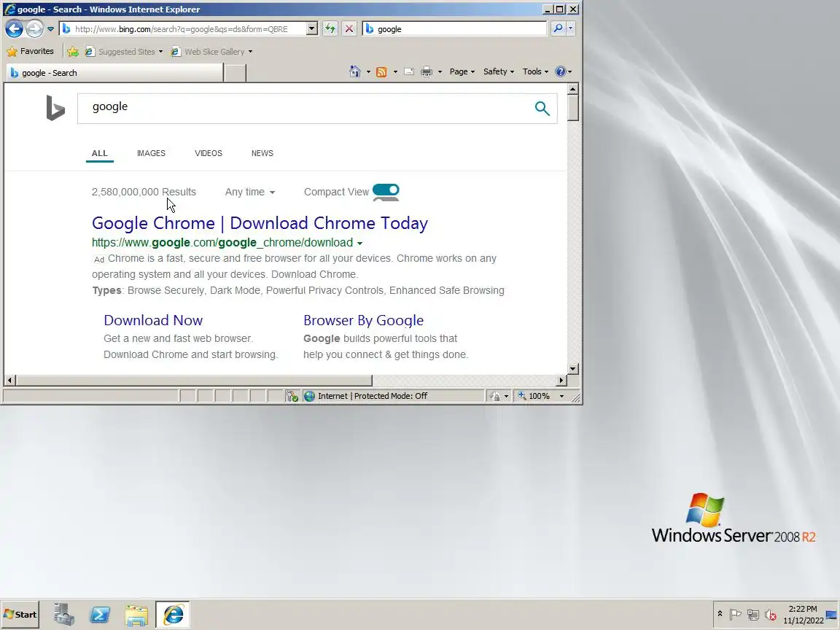840x630 pixels.
Task: Expand the ad URL dropdown arrow
Action: [x=360, y=244]
